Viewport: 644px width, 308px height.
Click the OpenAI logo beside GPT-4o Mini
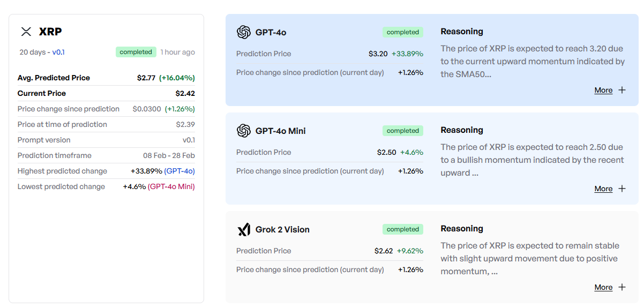(x=244, y=131)
